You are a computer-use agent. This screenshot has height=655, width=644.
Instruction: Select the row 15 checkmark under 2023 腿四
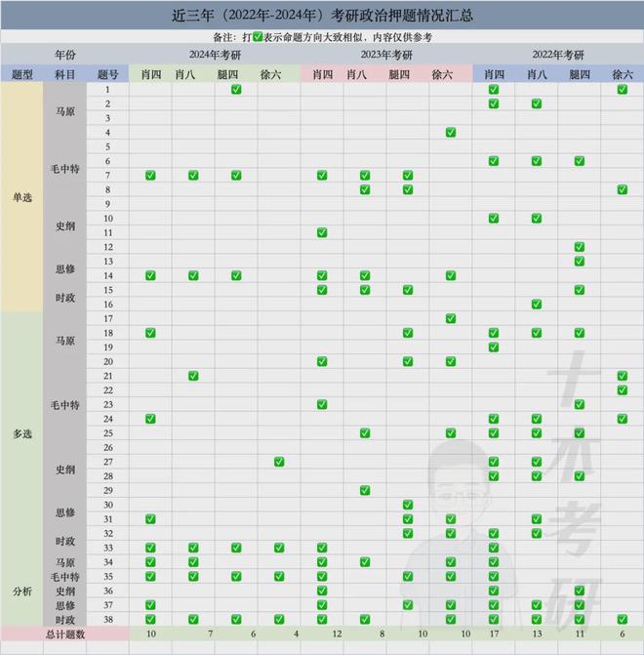point(408,290)
